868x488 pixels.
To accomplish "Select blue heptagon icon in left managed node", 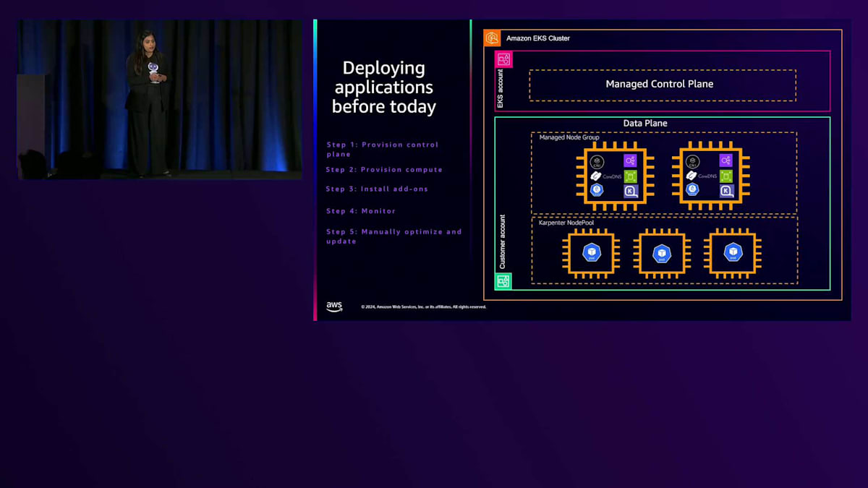I will (x=597, y=189).
